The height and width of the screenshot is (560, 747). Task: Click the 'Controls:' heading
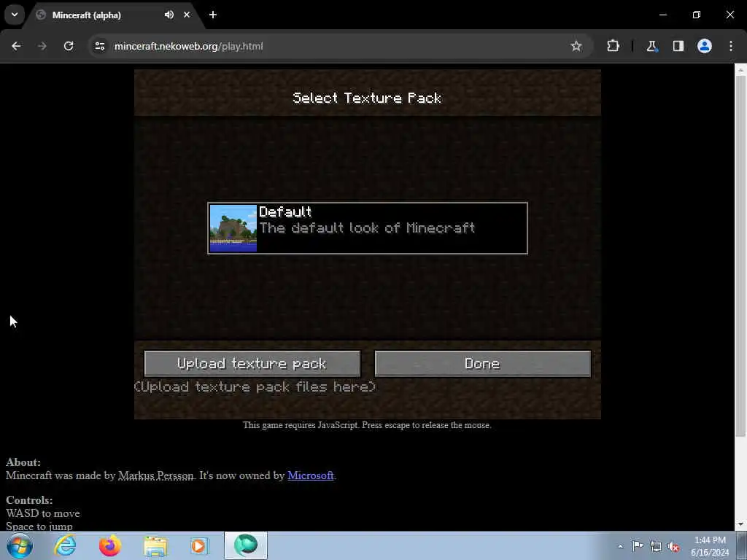[29, 500]
